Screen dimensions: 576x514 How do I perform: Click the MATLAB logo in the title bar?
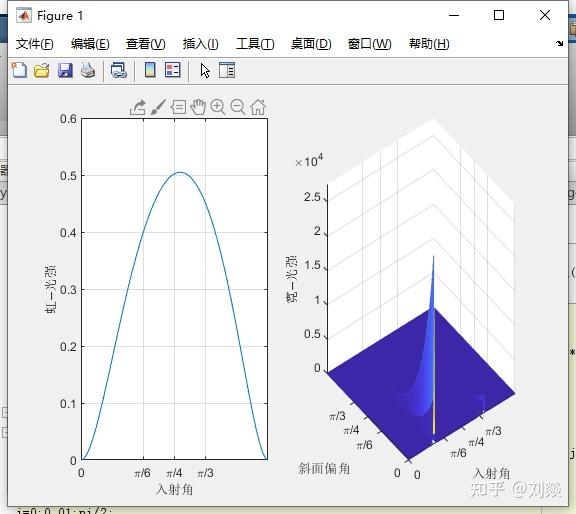point(24,16)
